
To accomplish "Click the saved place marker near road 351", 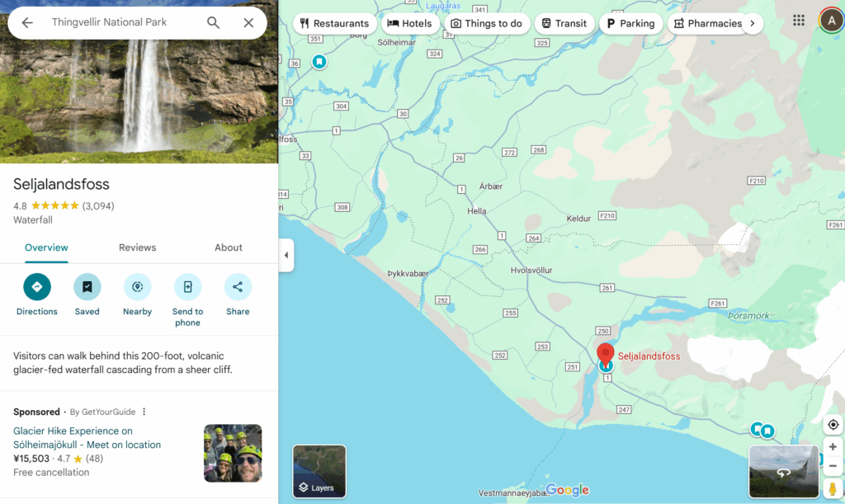I will coord(319,62).
